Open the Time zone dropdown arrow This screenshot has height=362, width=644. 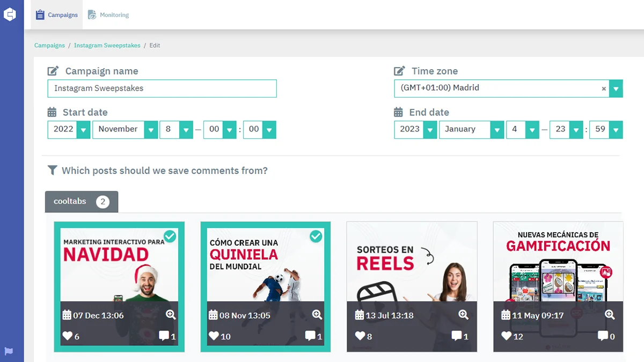(x=616, y=88)
